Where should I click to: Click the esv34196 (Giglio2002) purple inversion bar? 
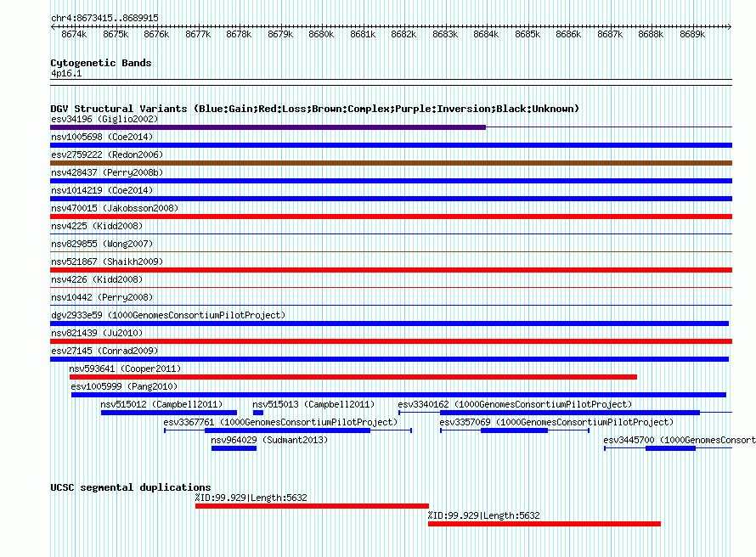pos(268,127)
